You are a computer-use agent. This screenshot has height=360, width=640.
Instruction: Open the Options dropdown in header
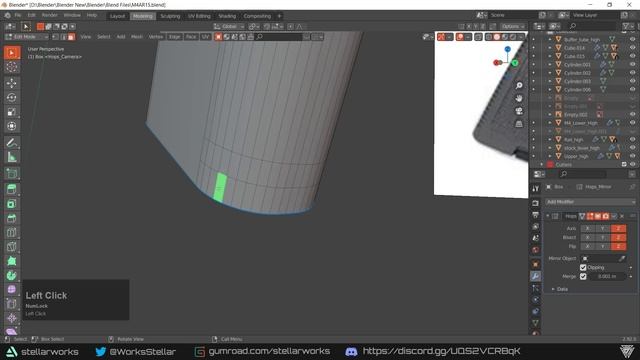(x=513, y=27)
